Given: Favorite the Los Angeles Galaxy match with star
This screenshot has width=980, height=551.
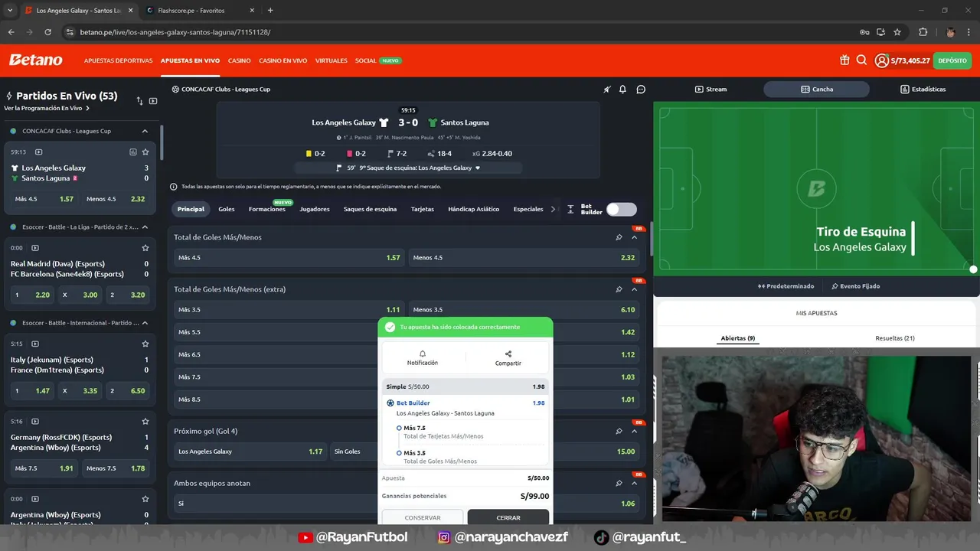Looking at the screenshot, I should [x=145, y=152].
